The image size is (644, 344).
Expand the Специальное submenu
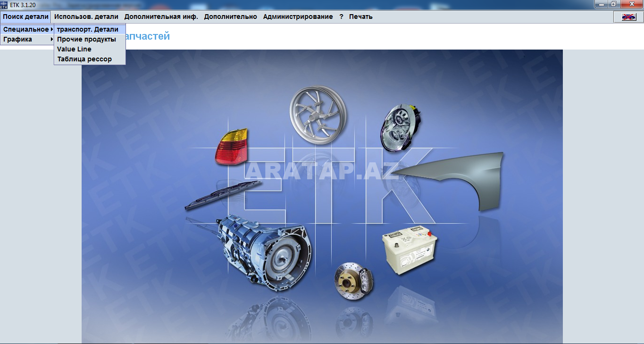click(27, 29)
